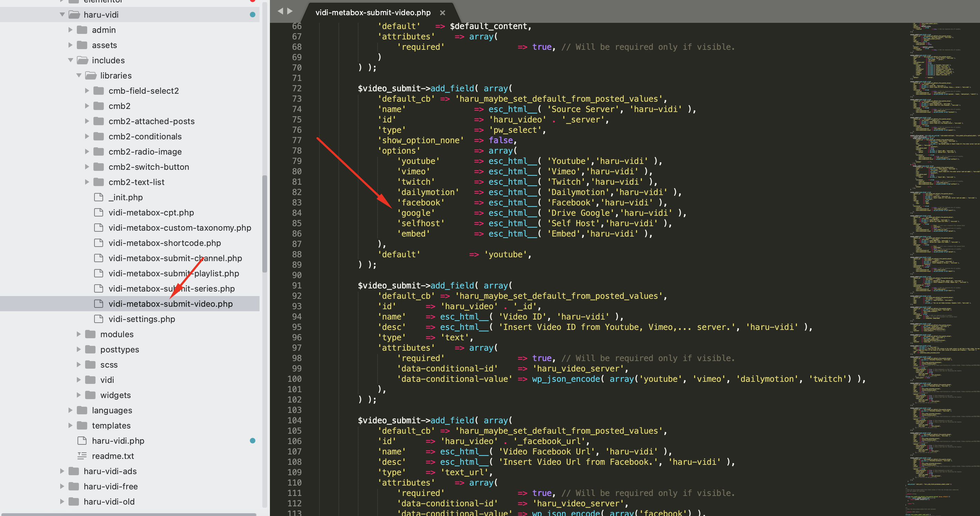The image size is (980, 516).
Task: Click line number 104 in gutter
Action: (294, 421)
